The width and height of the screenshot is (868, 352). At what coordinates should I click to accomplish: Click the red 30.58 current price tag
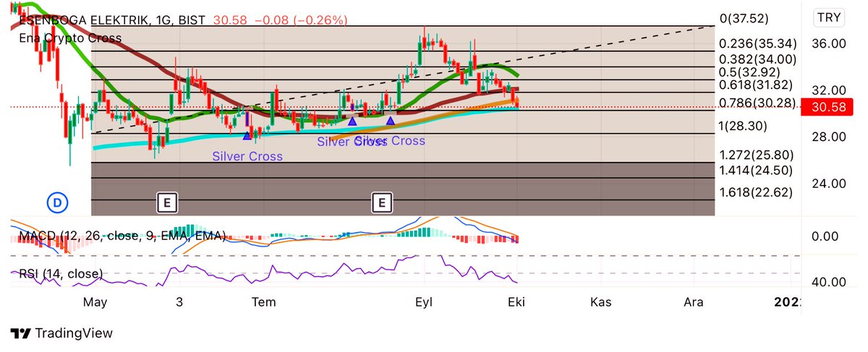(827, 108)
